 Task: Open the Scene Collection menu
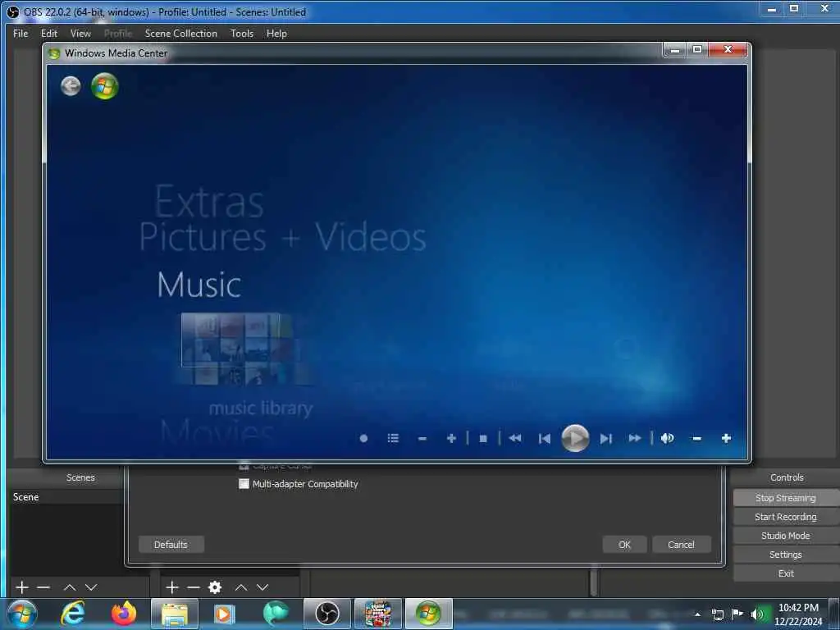pos(181,33)
